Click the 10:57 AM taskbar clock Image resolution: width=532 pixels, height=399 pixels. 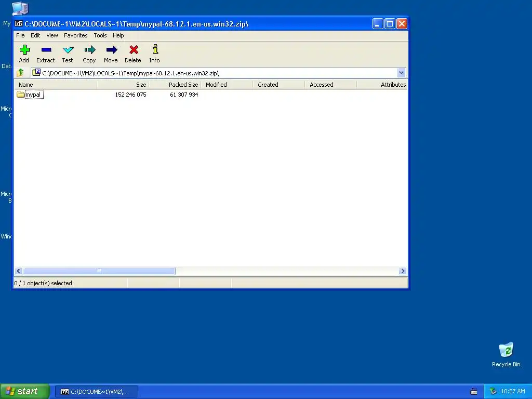513,391
